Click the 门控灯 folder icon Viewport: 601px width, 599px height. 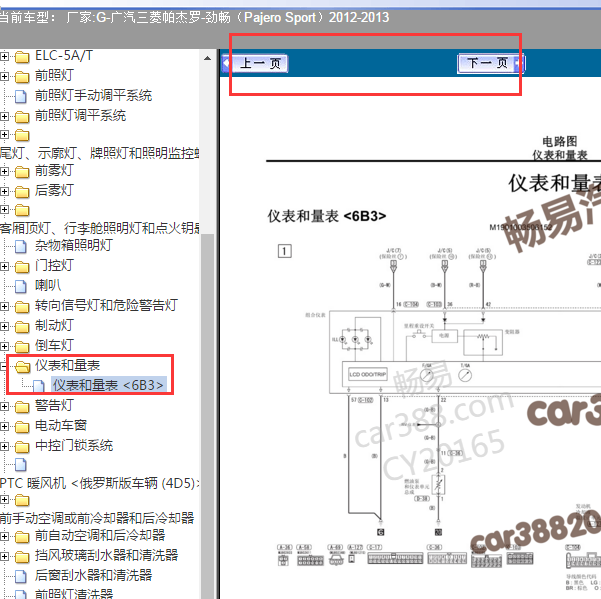pos(22,267)
